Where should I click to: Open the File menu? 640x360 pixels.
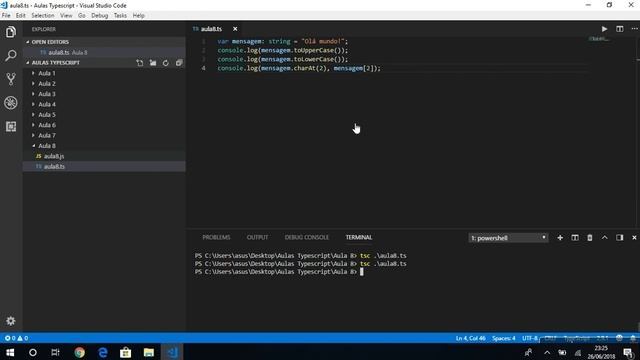point(6,16)
